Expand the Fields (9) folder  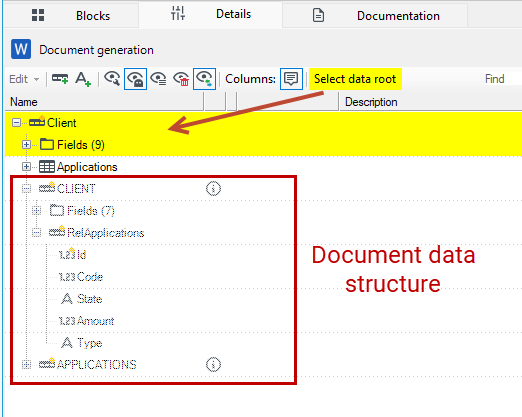click(26, 145)
